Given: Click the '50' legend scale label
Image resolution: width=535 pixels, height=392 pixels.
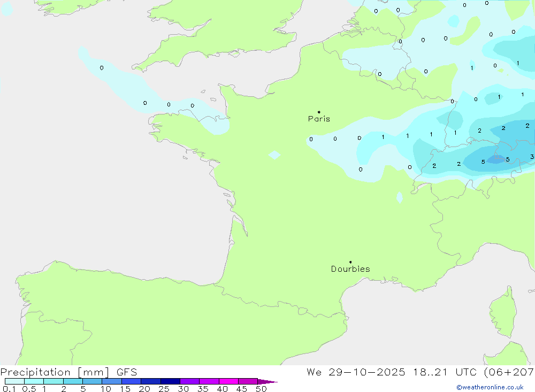Looking at the screenshot, I should coord(262,389).
